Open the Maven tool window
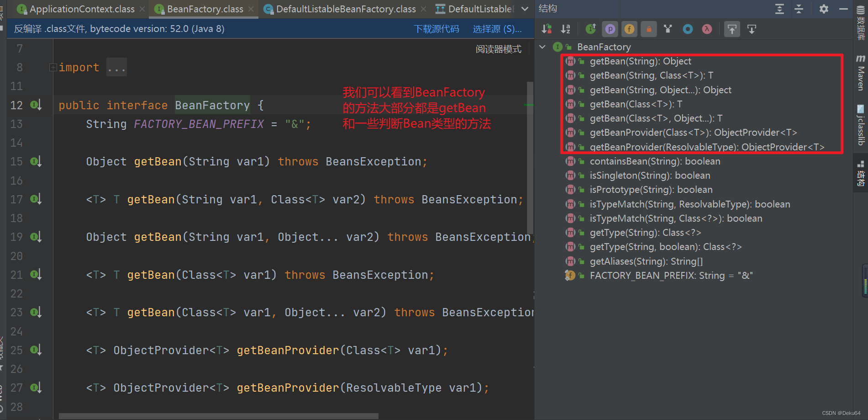This screenshot has height=420, width=868. point(861,73)
